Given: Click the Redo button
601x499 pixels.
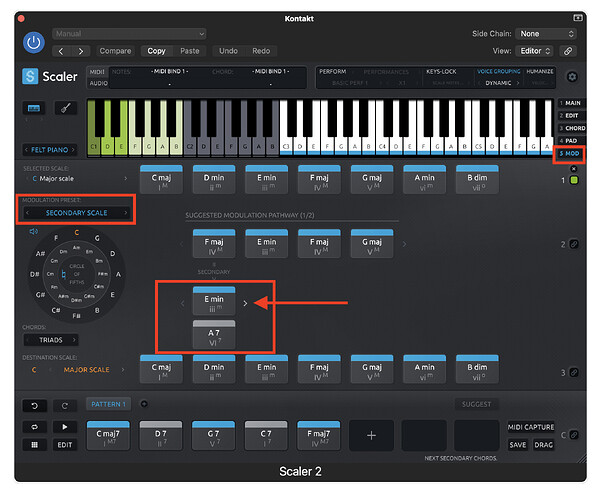Looking at the screenshot, I should click(x=261, y=51).
